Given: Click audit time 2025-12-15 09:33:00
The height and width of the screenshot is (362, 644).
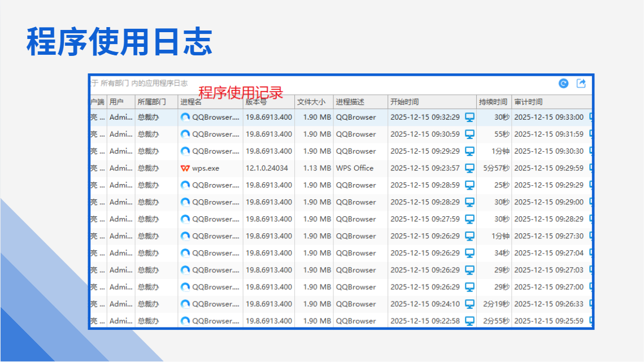Looking at the screenshot, I should click(x=549, y=117).
